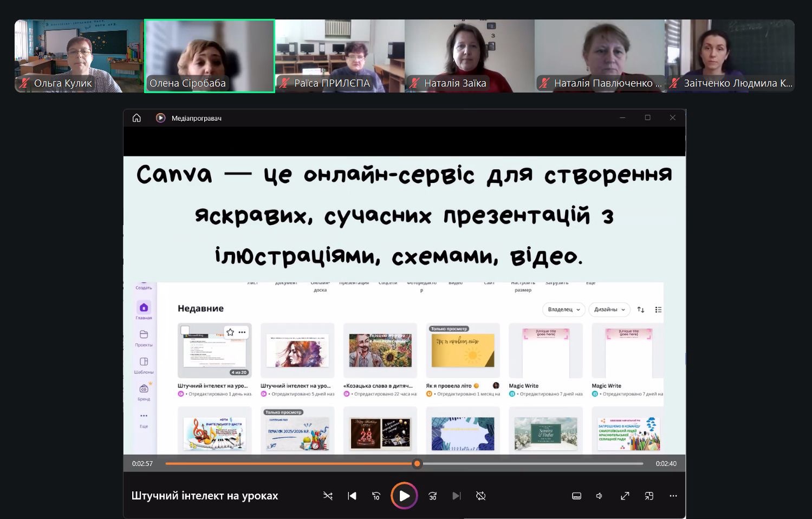The height and width of the screenshot is (519, 812).
Task: Play the video Штучний інтелект на уроках
Action: tap(404, 496)
